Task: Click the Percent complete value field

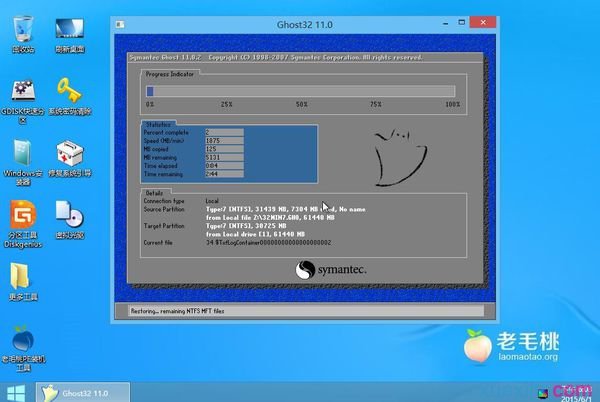Action: pyautogui.click(x=224, y=132)
